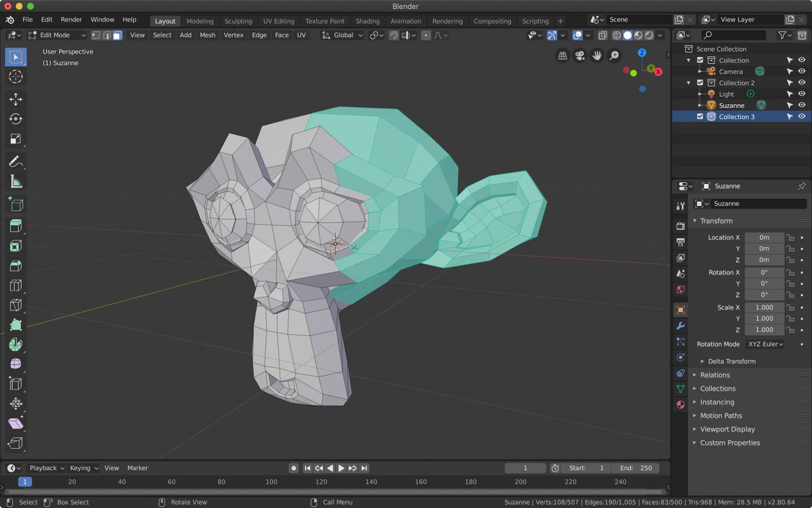Toggle X-ray view in header
Screen dimensions: 812x508
[x=602, y=35]
